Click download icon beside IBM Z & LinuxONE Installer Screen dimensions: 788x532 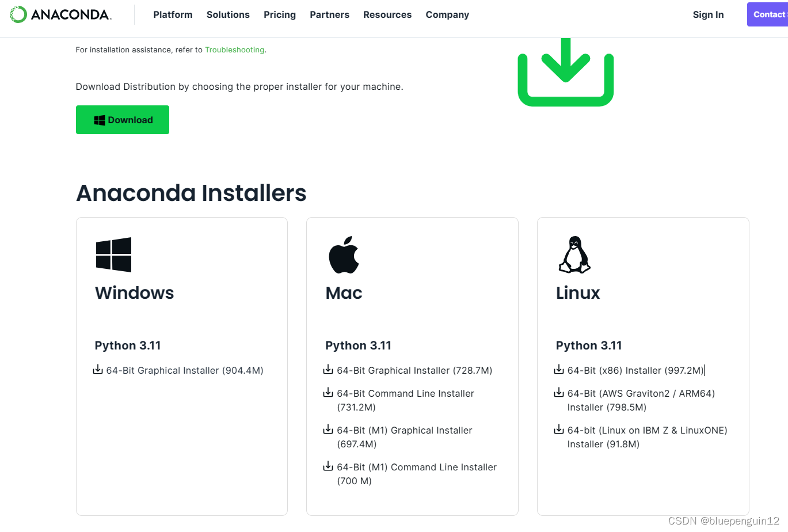559,430
